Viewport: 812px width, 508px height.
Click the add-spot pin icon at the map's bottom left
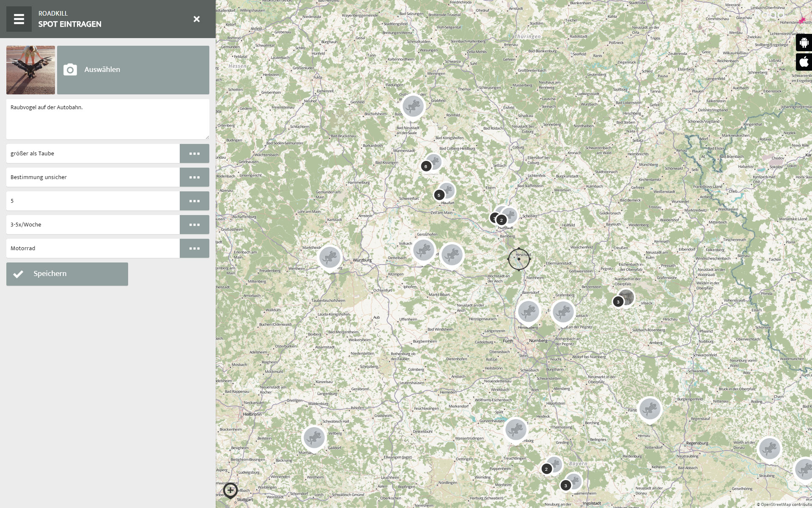[230, 491]
